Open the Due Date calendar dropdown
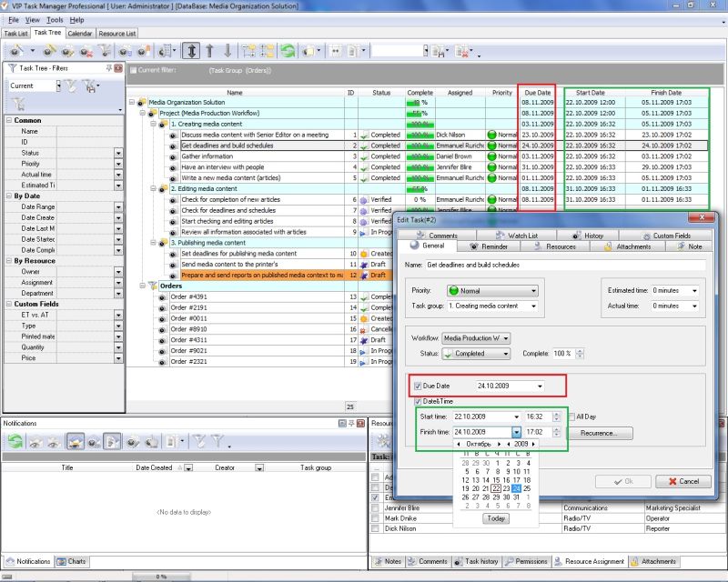This screenshot has width=728, height=582. pos(540,386)
